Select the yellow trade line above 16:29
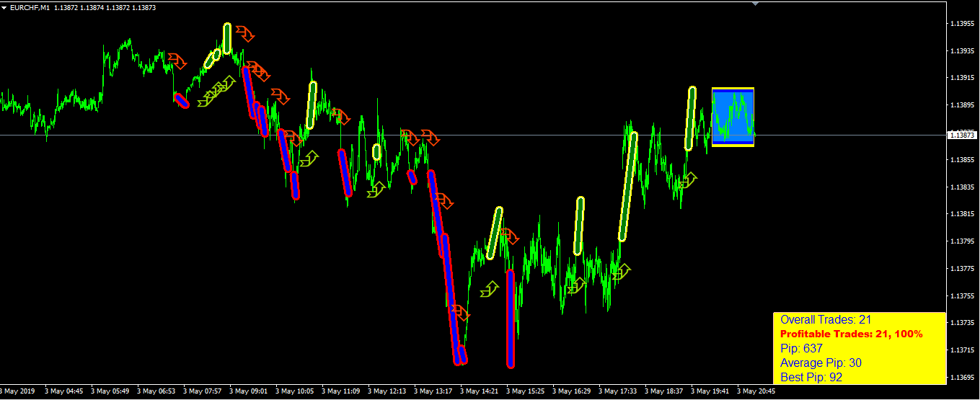Screen dimensions: 980x400 tap(578, 226)
